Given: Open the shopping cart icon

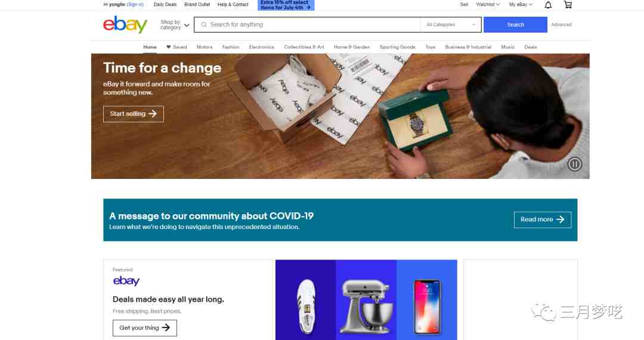Looking at the screenshot, I should tap(568, 5).
